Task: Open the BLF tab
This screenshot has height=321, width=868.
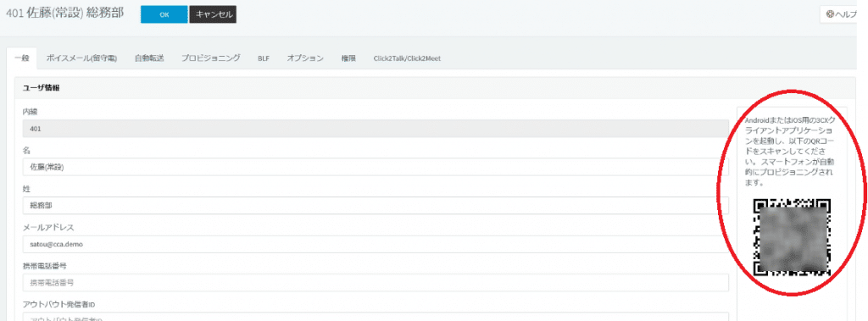Action: [264, 58]
